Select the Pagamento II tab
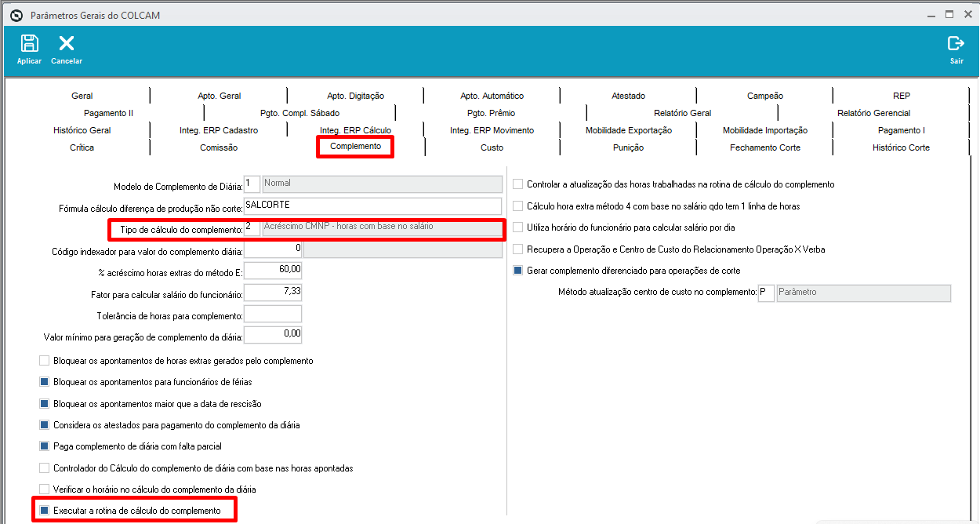 pyautogui.click(x=109, y=113)
